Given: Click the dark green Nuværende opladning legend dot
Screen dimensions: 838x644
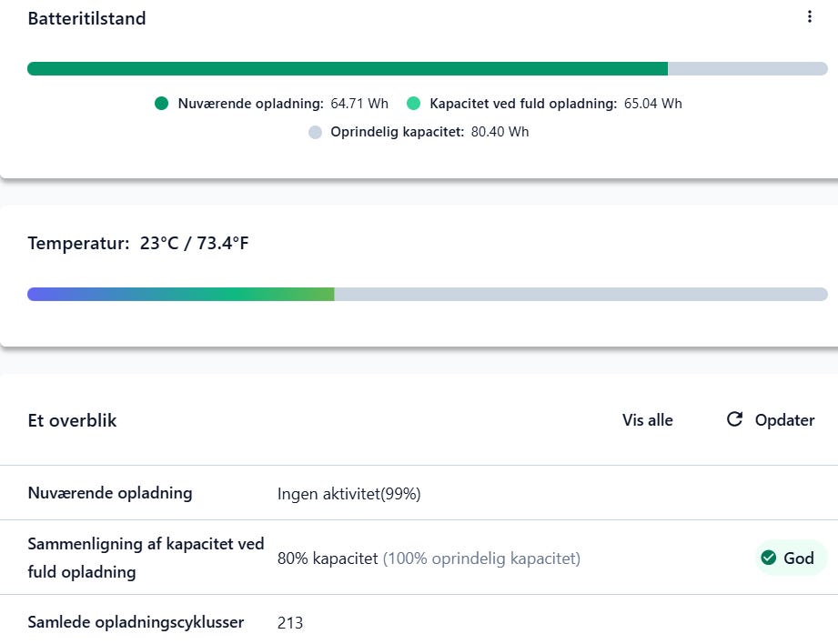Looking at the screenshot, I should [162, 104].
